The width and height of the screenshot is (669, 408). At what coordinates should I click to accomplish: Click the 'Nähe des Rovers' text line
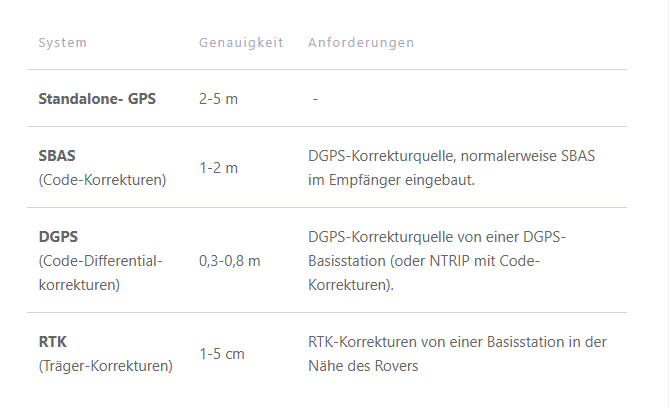point(363,366)
